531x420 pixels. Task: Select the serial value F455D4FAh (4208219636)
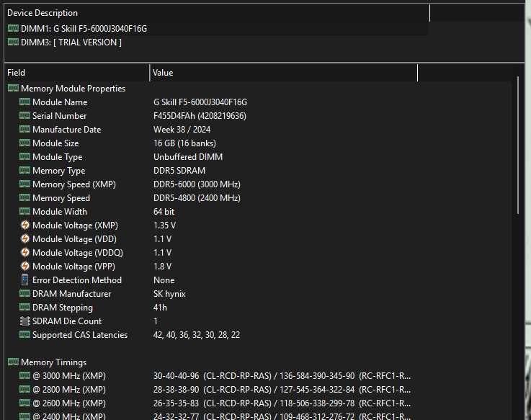(x=200, y=116)
